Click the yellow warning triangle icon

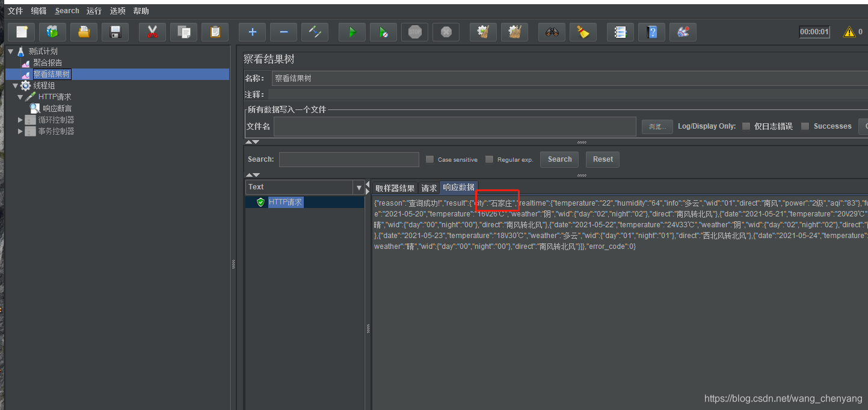pos(849,32)
